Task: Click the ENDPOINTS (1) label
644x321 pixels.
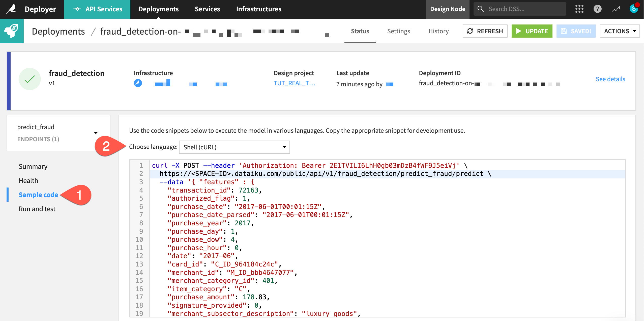Action: tap(38, 139)
